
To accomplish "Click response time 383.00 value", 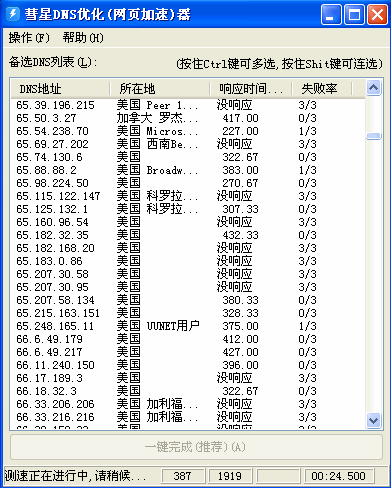I will 240,170.
